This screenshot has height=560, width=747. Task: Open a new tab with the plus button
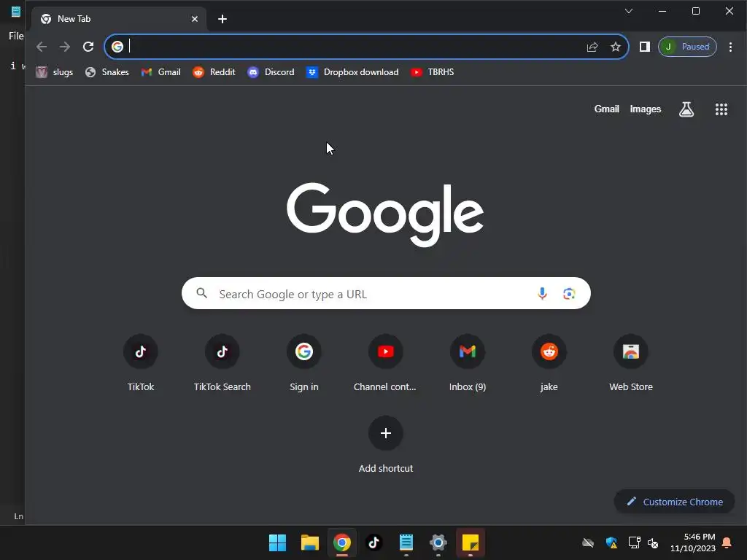point(222,19)
